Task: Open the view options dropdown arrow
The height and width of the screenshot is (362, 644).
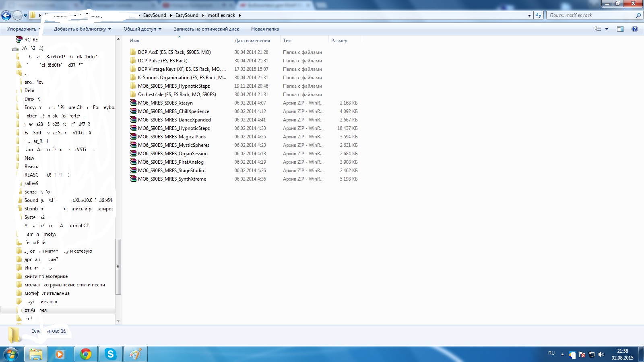Action: point(607,29)
